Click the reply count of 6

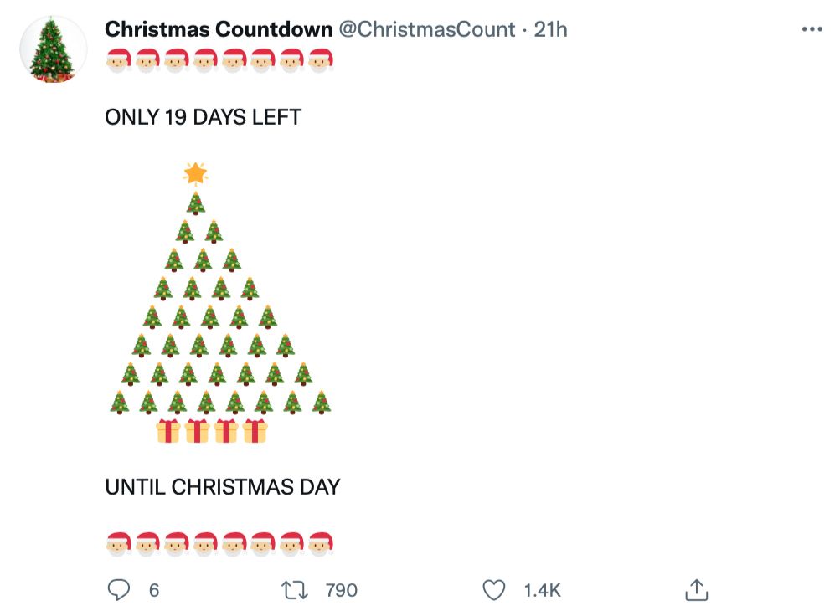click(x=154, y=590)
